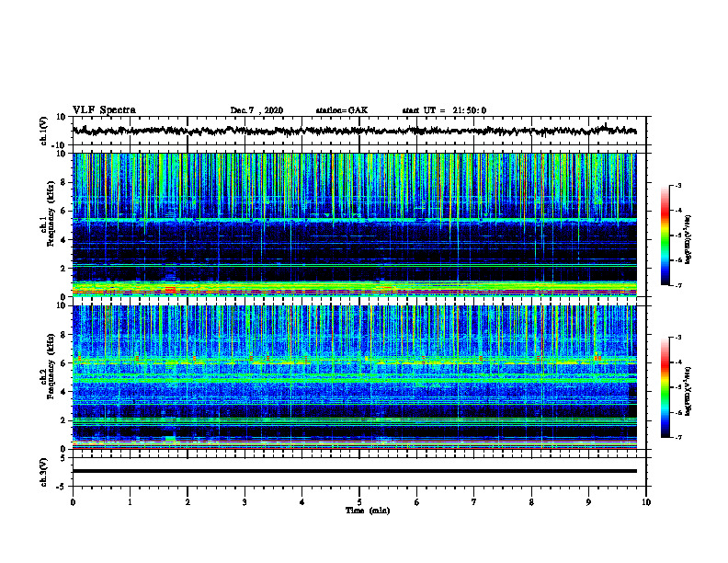Click the ch.1 colorbar log(PSD) unit label
The image size is (728, 563).
pyautogui.click(x=688, y=240)
